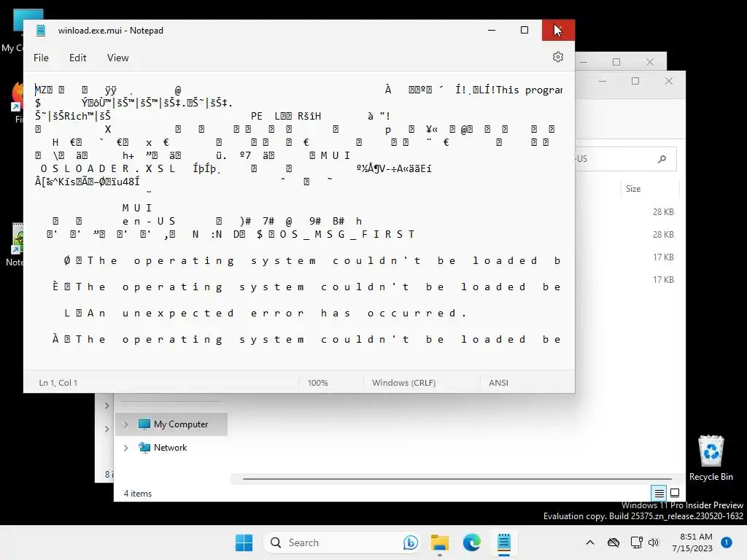Click the 'OS_MSG_FIRST' text in Notepad

[x=347, y=234]
